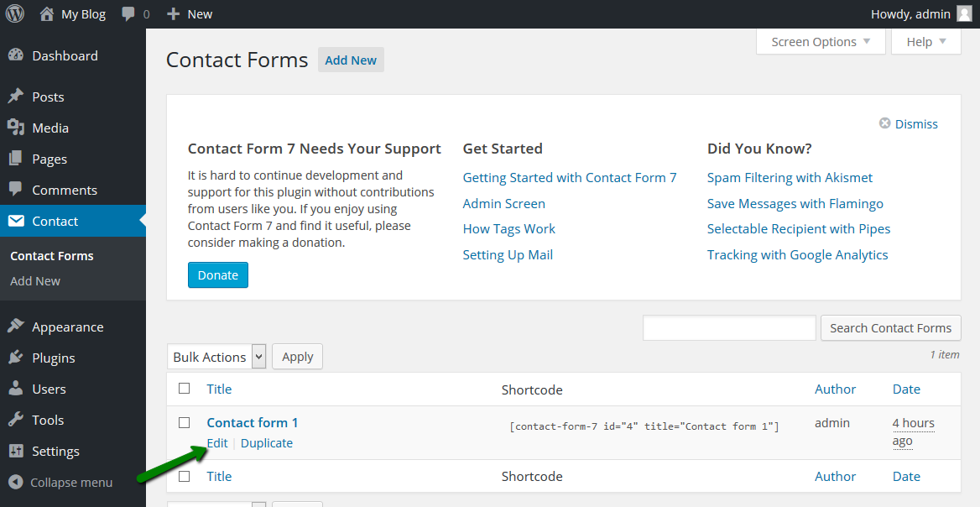This screenshot has height=507, width=980.
Task: Sort by Date in table footer
Action: click(906, 477)
